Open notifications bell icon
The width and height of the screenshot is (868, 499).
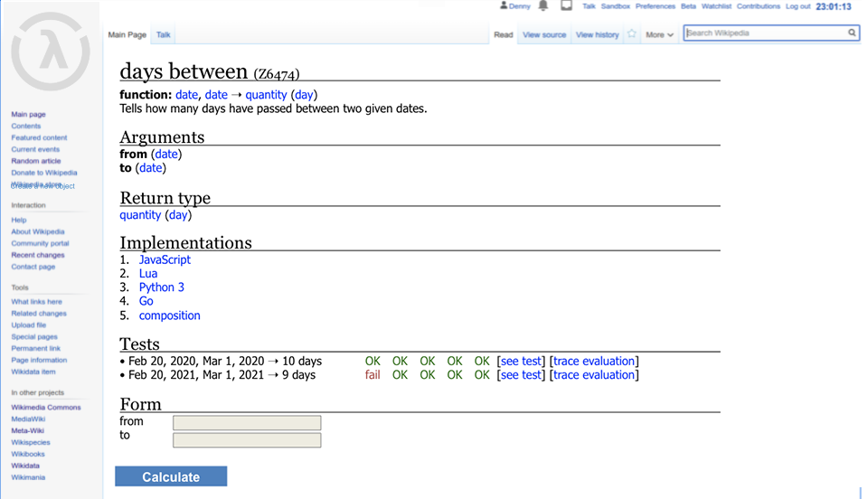click(543, 6)
